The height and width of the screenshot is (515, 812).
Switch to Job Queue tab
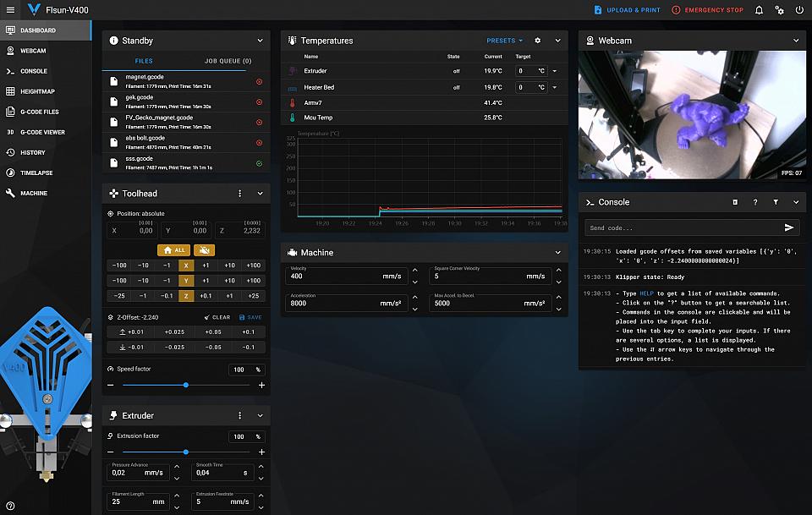(x=228, y=61)
